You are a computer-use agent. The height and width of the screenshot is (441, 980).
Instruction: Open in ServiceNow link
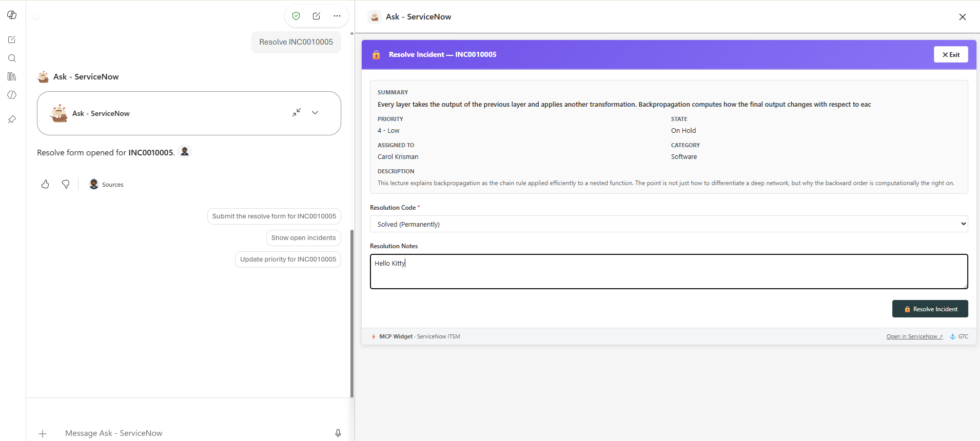914,336
